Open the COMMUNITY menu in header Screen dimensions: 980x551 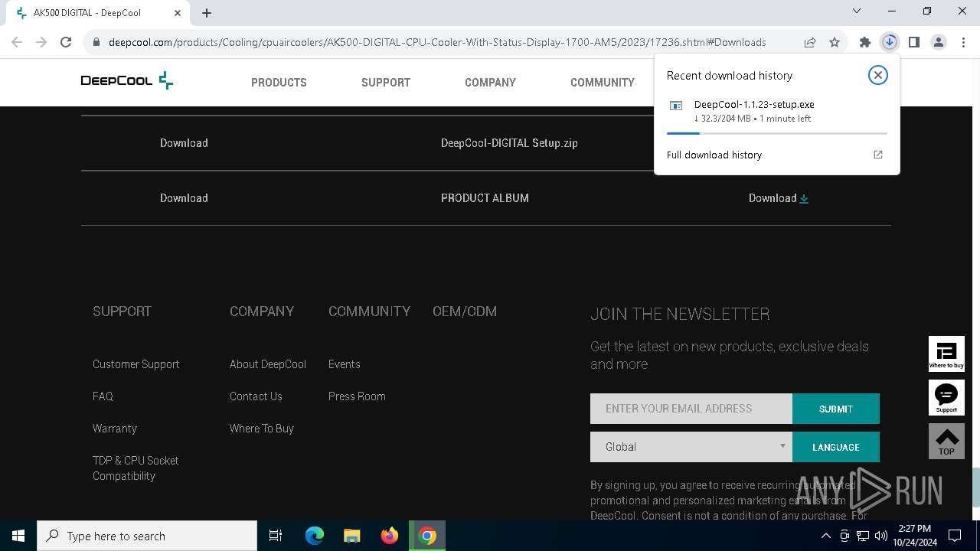coord(603,82)
